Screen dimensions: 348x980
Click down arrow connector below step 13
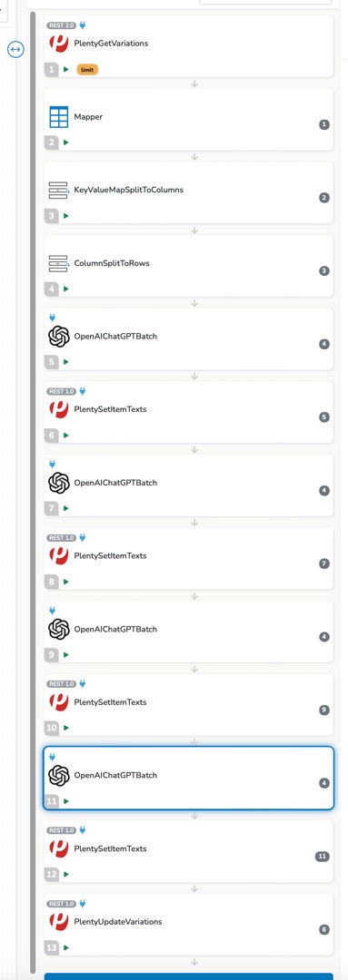point(194,962)
